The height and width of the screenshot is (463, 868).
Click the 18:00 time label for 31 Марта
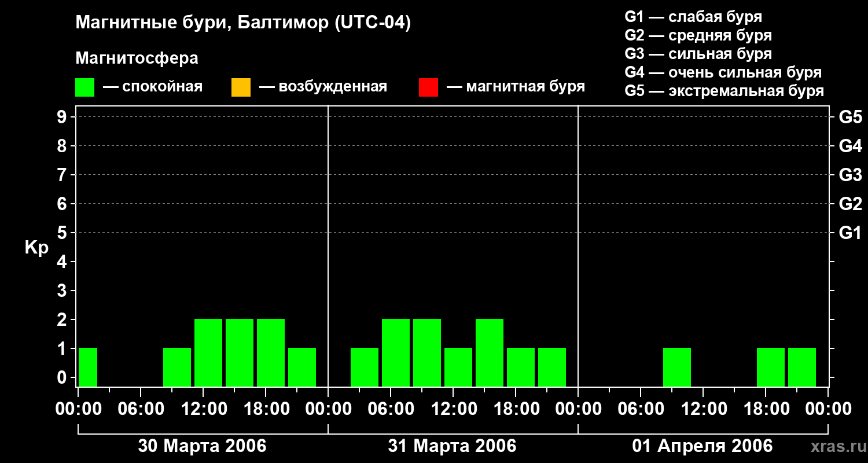(516, 409)
